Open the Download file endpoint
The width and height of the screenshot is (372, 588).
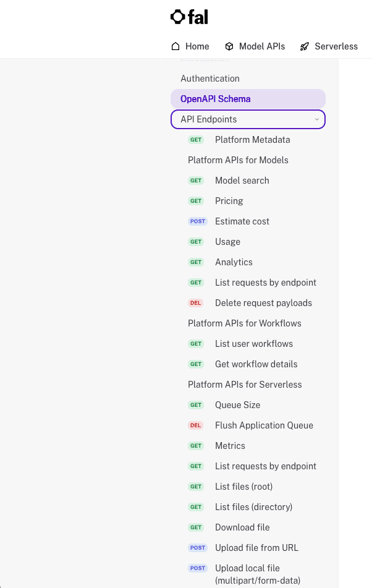[242, 527]
